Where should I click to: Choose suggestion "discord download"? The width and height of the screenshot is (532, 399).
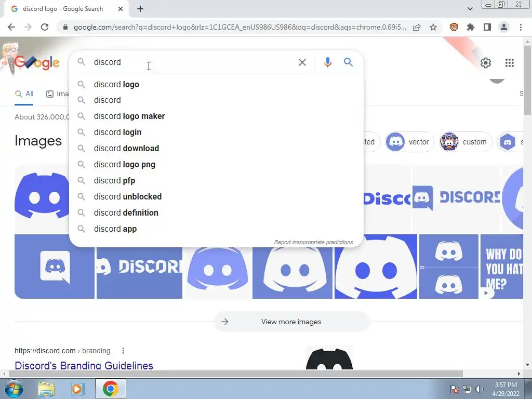[x=216, y=148]
